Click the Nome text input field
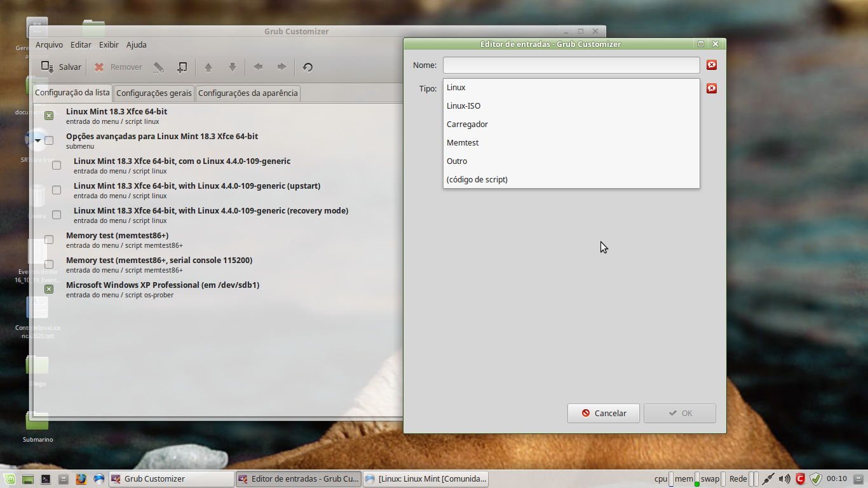Screen dimensions: 868x488 pyautogui.click(x=571, y=65)
